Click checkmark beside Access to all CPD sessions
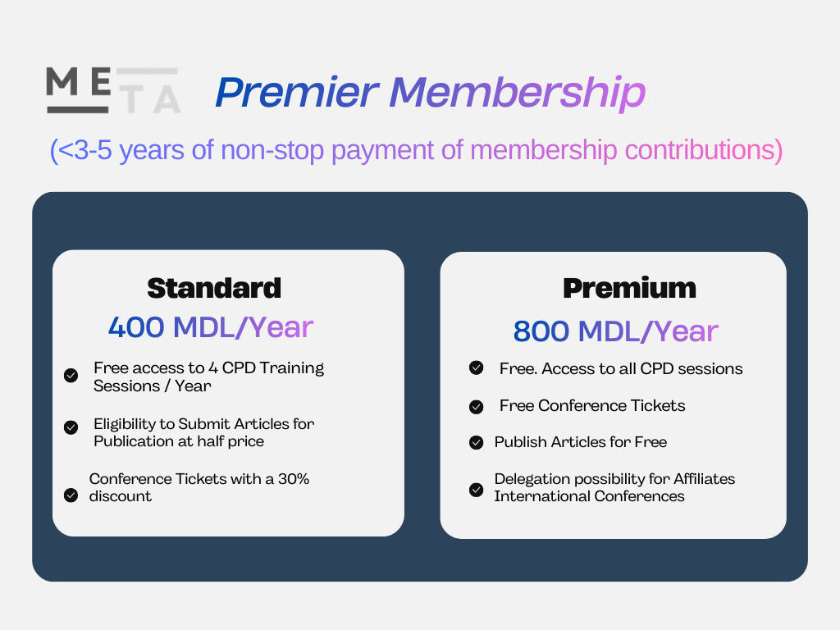 [x=476, y=367]
